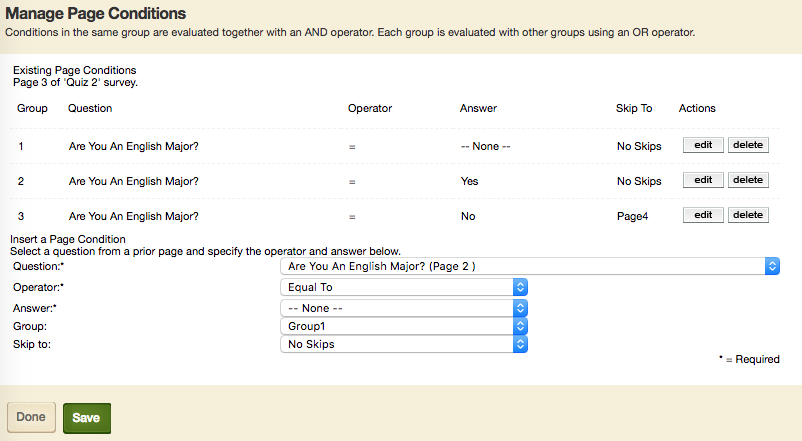
Task: Open the Skip to dropdown showing No Skips
Action: pos(404,344)
